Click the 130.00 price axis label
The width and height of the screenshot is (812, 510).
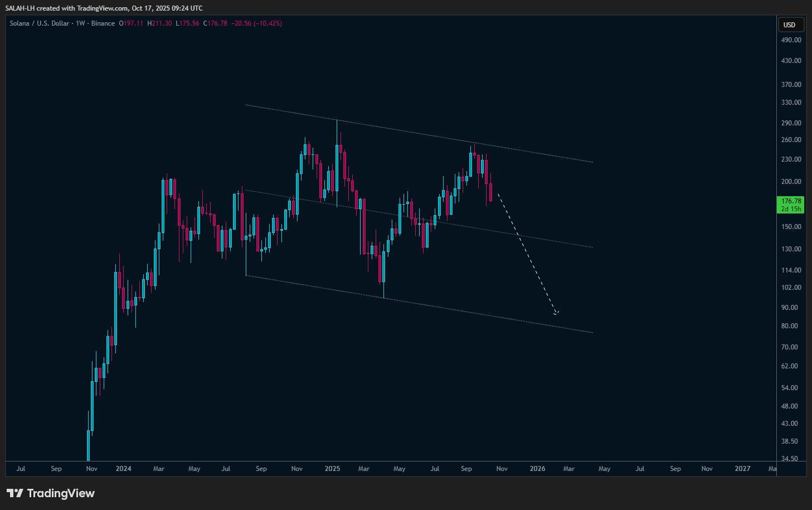pos(791,249)
